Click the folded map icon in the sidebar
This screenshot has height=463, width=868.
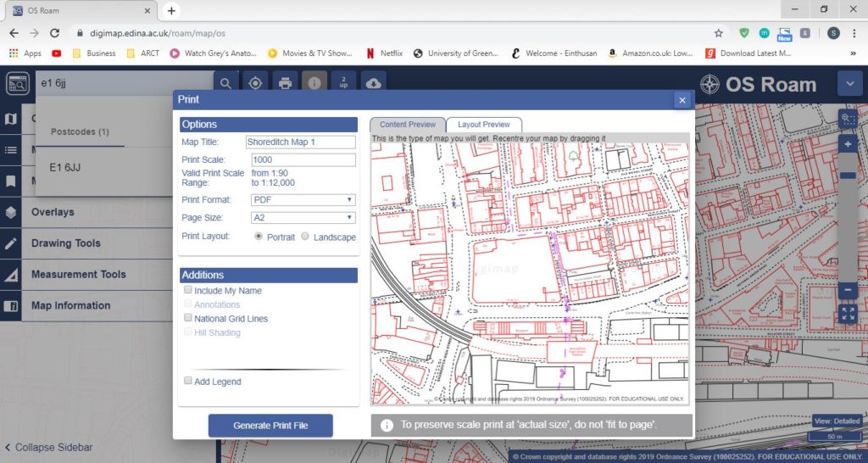click(x=10, y=119)
